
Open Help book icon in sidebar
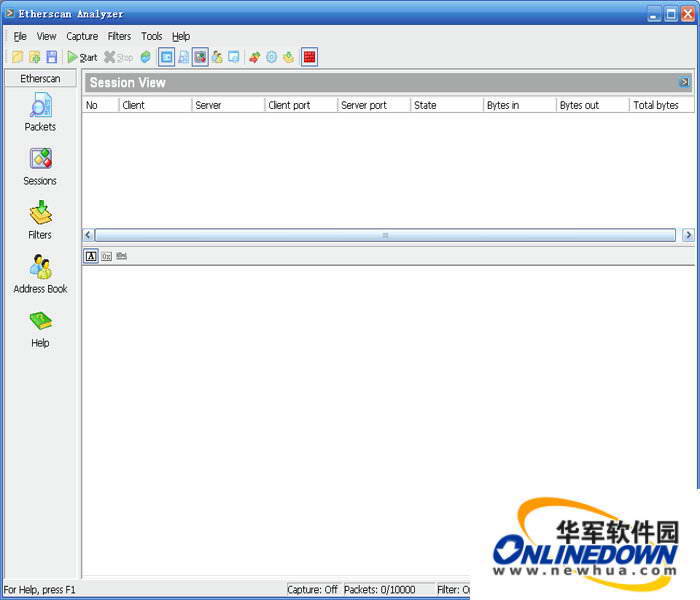click(40, 329)
